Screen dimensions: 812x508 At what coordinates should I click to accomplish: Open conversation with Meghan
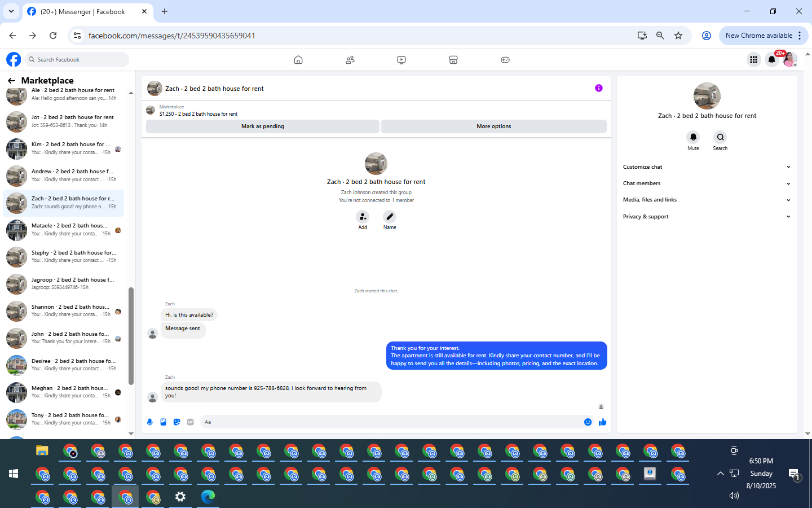64,392
